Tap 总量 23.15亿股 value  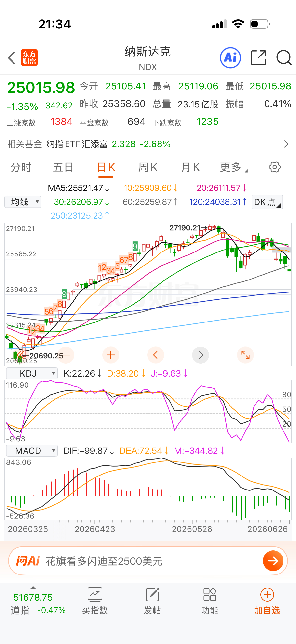(186, 104)
